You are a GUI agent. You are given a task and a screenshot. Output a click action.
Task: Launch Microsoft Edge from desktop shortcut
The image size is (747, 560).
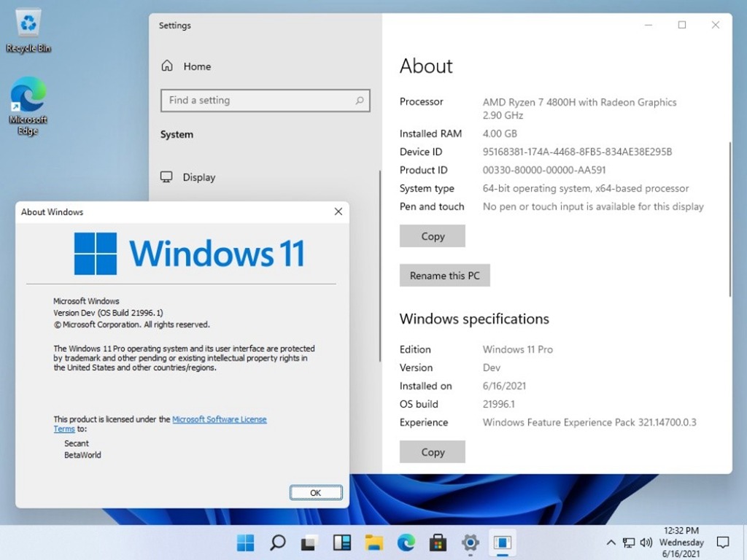coord(28,106)
